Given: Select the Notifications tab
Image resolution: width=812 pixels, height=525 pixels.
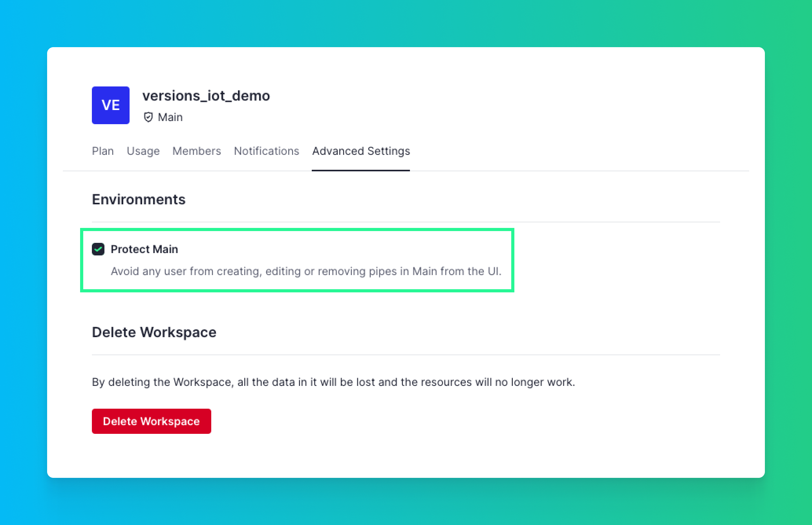Looking at the screenshot, I should tap(266, 151).
